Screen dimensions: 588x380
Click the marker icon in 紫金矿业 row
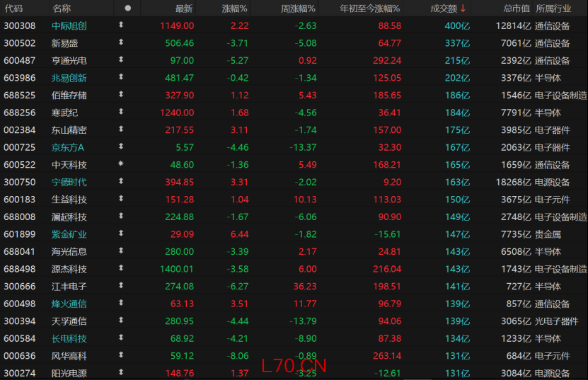click(x=121, y=234)
